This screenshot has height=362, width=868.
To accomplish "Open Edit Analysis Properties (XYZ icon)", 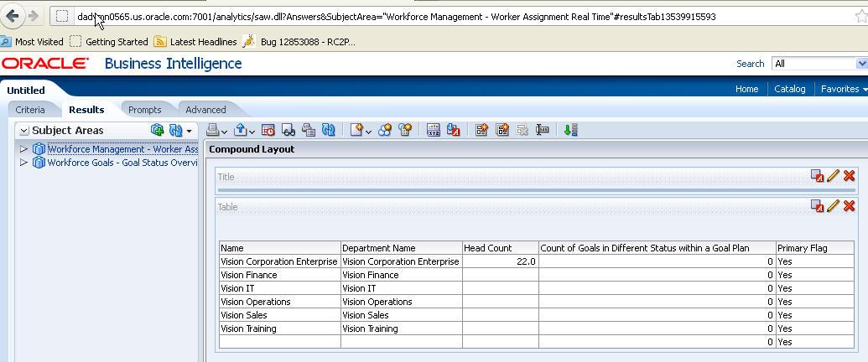I will coord(434,130).
